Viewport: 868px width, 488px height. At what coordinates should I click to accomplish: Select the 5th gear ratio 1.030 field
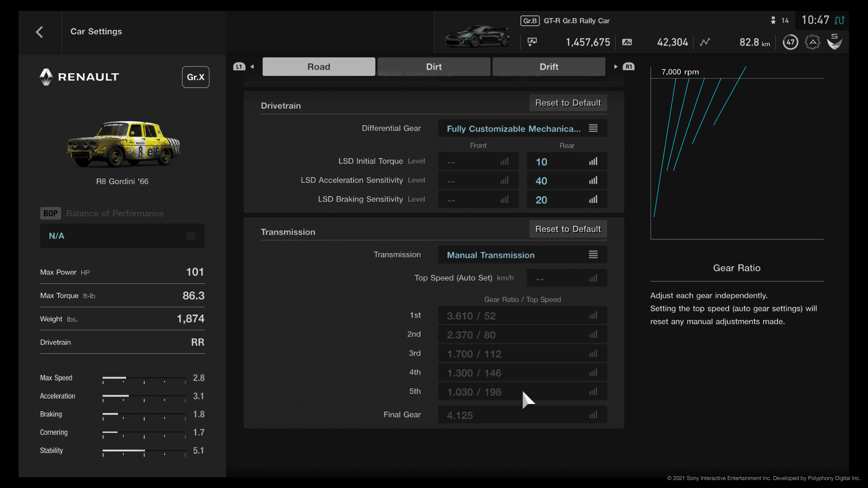pyautogui.click(x=523, y=391)
